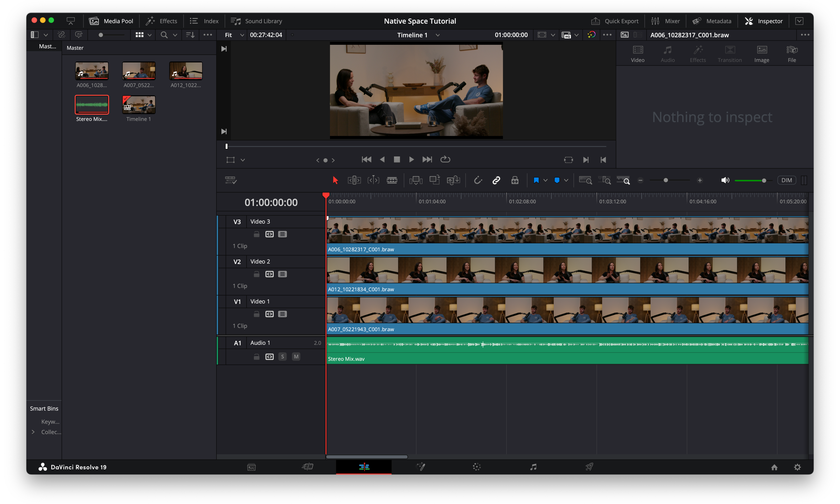The image size is (840, 504).
Task: Click the Replace Clip icon
Action: tap(454, 180)
